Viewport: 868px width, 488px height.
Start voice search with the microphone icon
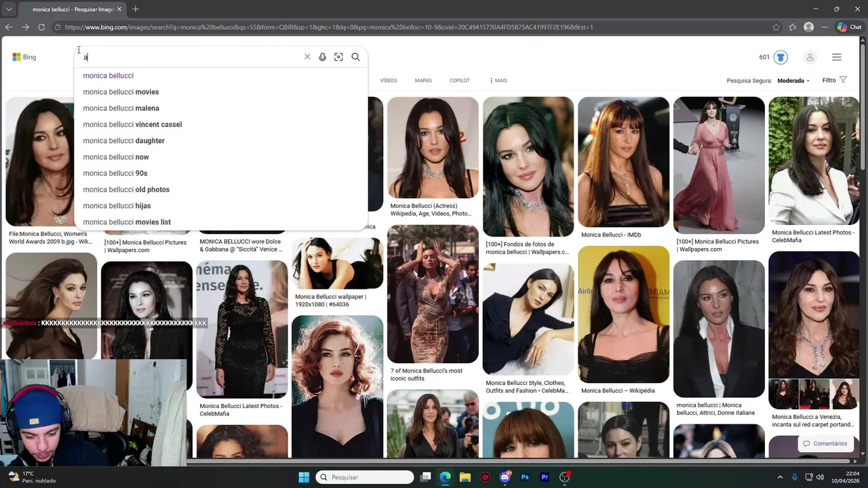(323, 57)
